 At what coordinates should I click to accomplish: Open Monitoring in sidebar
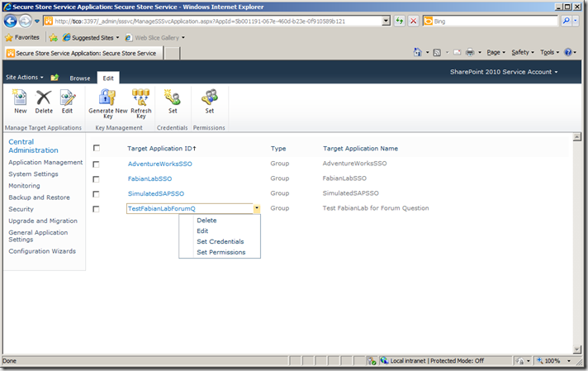coord(24,186)
